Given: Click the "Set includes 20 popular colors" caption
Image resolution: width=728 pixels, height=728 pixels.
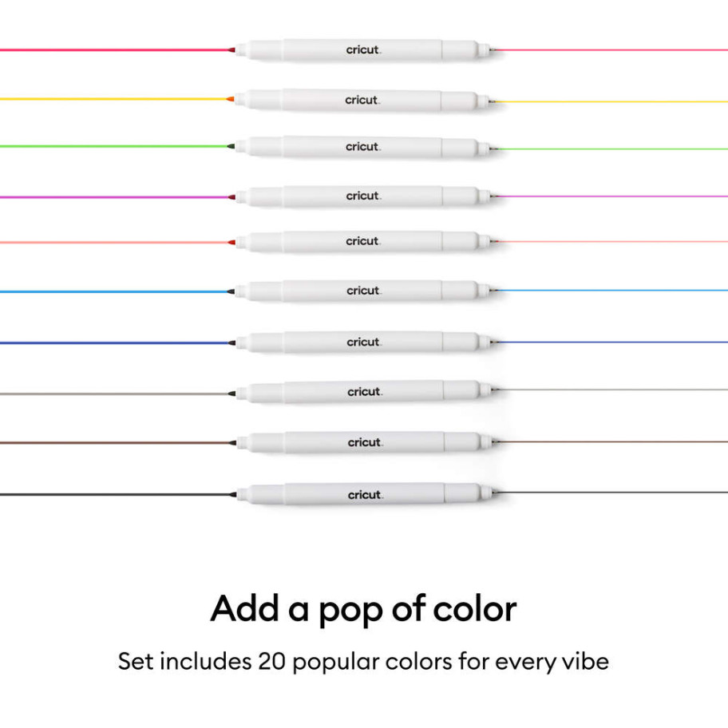Looking at the screenshot, I should [x=364, y=661].
